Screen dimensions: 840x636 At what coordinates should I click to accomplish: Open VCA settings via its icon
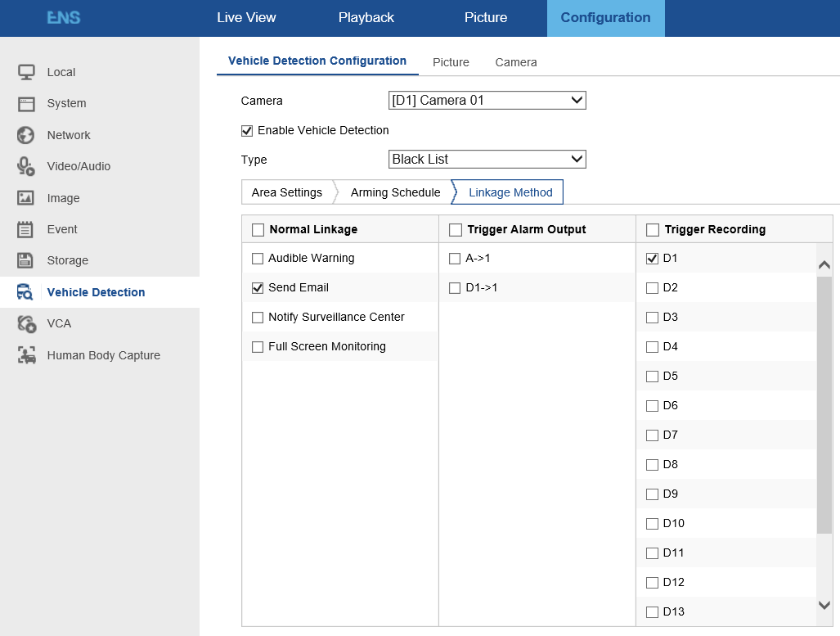[x=26, y=324]
